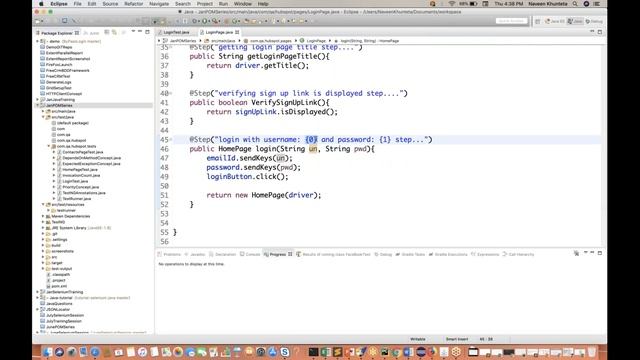Open the Navigate menu

[x=159, y=4]
